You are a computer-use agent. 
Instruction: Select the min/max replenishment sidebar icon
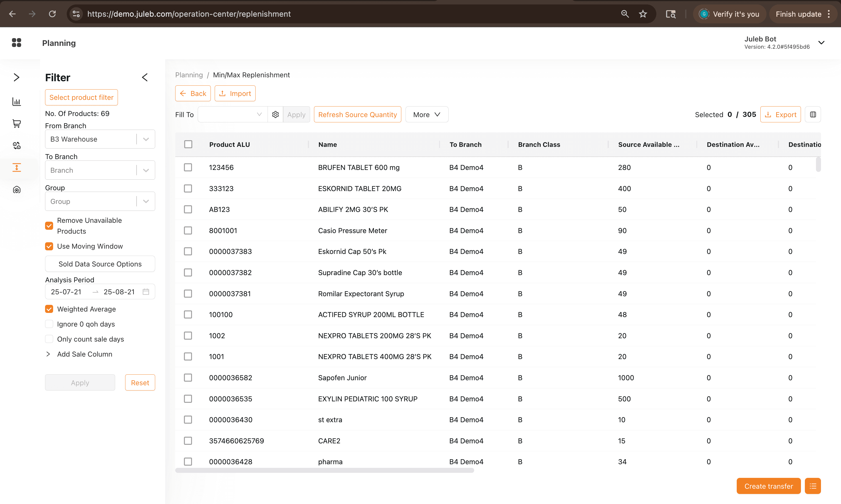16,167
